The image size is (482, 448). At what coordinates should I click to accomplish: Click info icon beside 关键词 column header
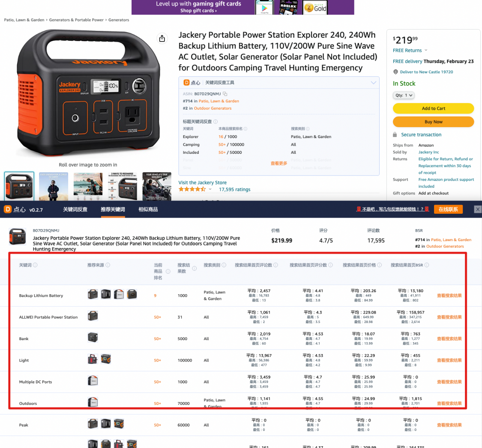[35, 265]
